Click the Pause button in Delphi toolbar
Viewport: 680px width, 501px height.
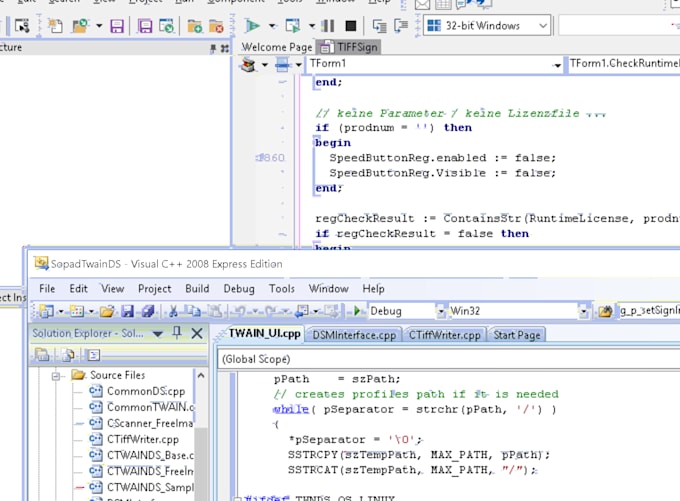coord(328,26)
